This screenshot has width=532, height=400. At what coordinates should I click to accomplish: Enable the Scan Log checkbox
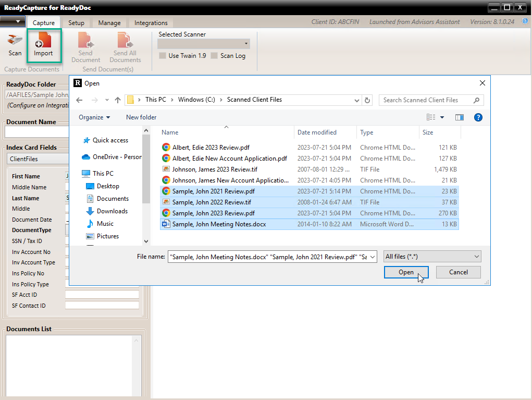[214, 56]
